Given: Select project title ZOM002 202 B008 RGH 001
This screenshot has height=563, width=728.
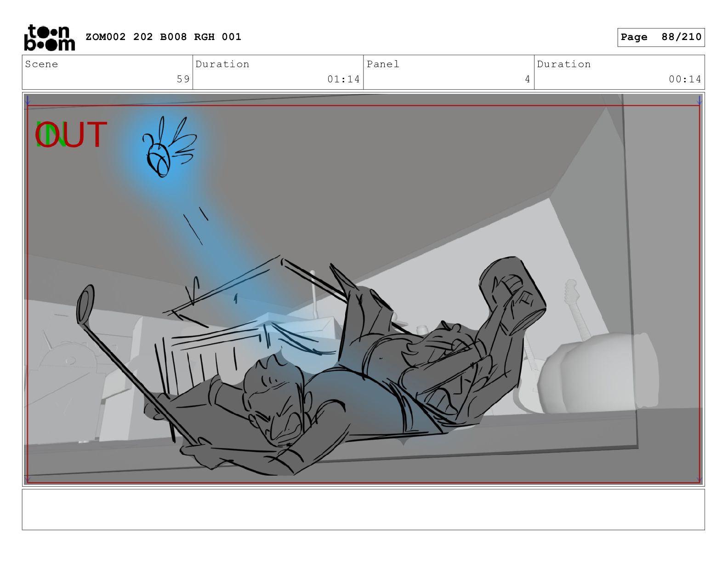Looking at the screenshot, I should point(163,37).
